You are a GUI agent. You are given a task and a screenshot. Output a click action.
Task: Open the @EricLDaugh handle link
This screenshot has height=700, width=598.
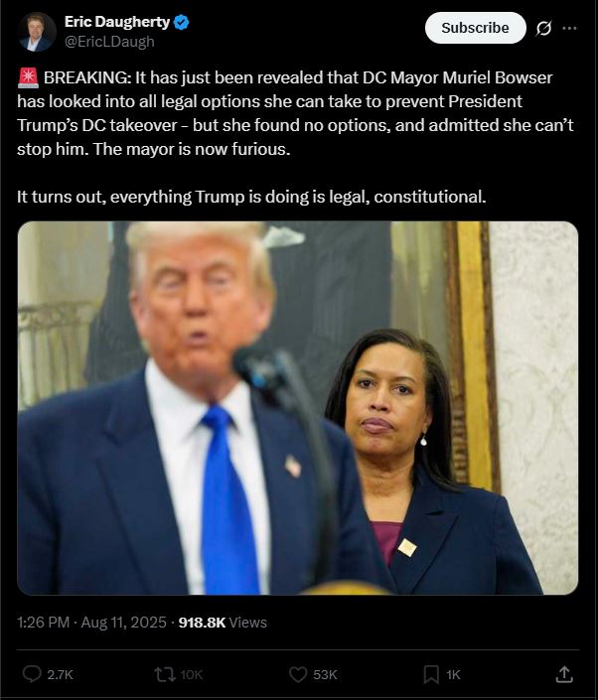(x=109, y=42)
